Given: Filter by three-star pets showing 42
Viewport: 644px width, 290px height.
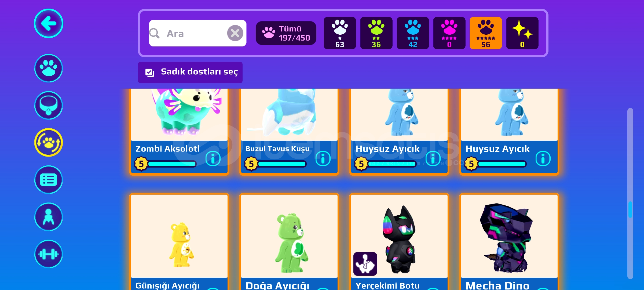Looking at the screenshot, I should (x=413, y=33).
